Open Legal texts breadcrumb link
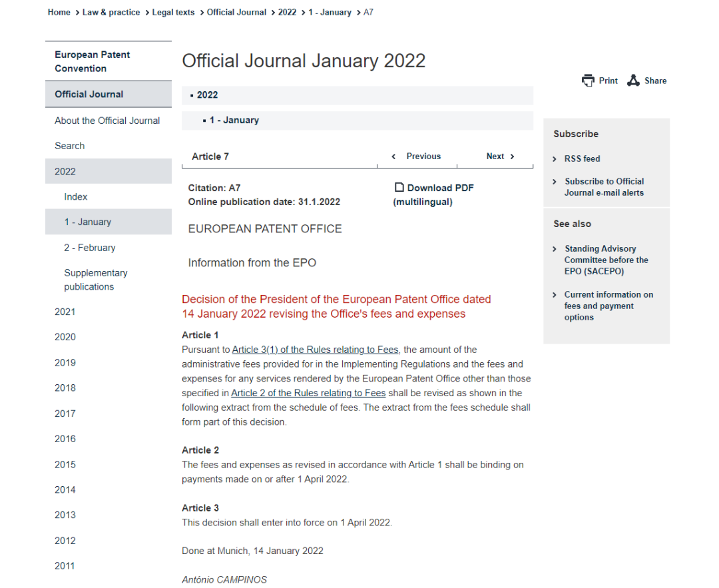 [x=173, y=13]
